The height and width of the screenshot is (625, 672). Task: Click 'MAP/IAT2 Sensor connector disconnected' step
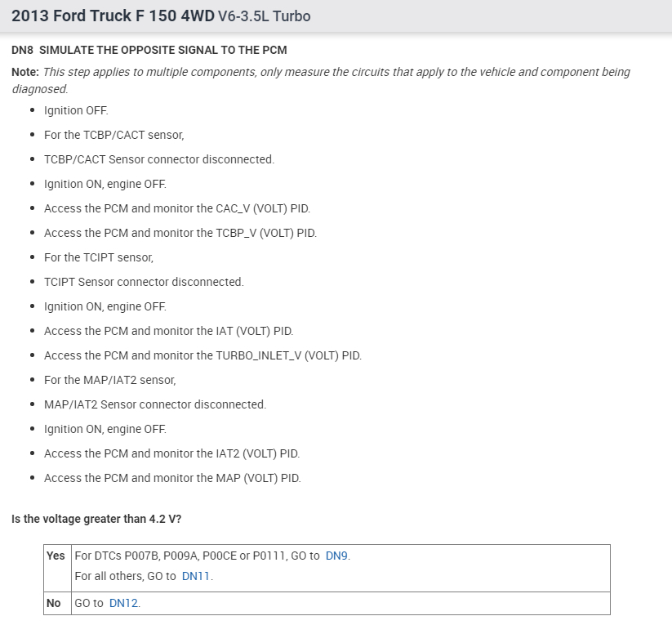pyautogui.click(x=155, y=404)
